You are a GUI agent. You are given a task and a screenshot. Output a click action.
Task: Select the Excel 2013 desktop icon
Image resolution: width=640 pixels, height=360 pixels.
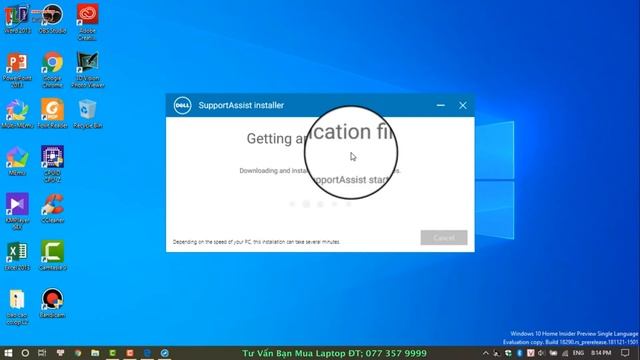(17, 256)
